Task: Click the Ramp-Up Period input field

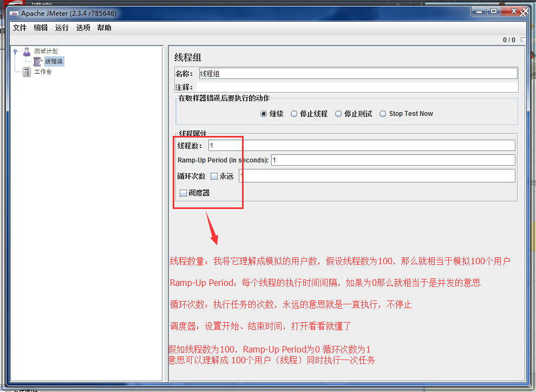Action: pyautogui.click(x=393, y=160)
